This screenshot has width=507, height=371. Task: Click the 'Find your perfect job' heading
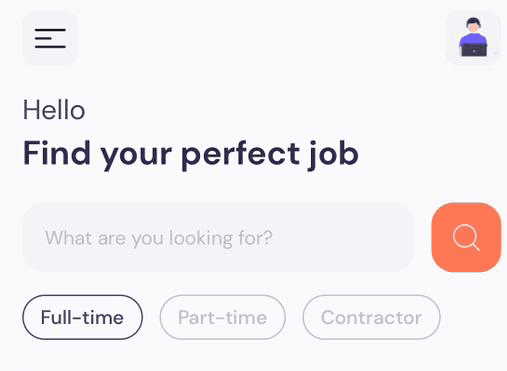pyautogui.click(x=191, y=154)
